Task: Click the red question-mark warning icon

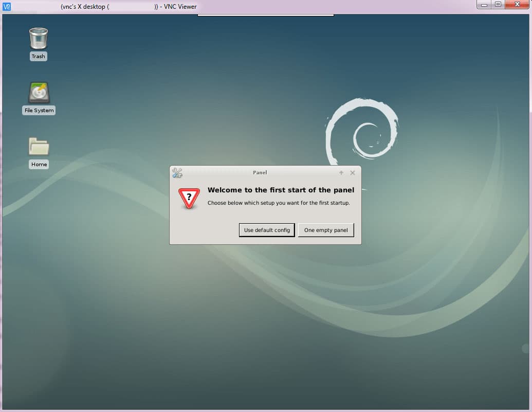Action: [x=189, y=198]
